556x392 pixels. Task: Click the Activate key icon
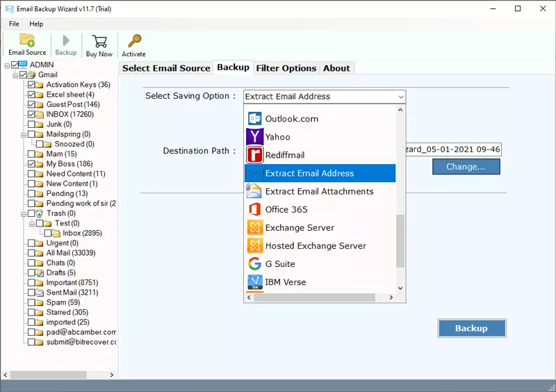(x=134, y=41)
